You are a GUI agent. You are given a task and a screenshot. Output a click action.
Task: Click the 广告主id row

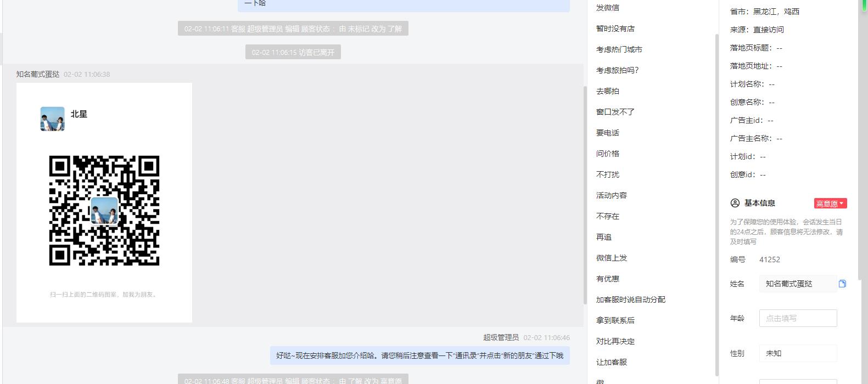coord(752,120)
